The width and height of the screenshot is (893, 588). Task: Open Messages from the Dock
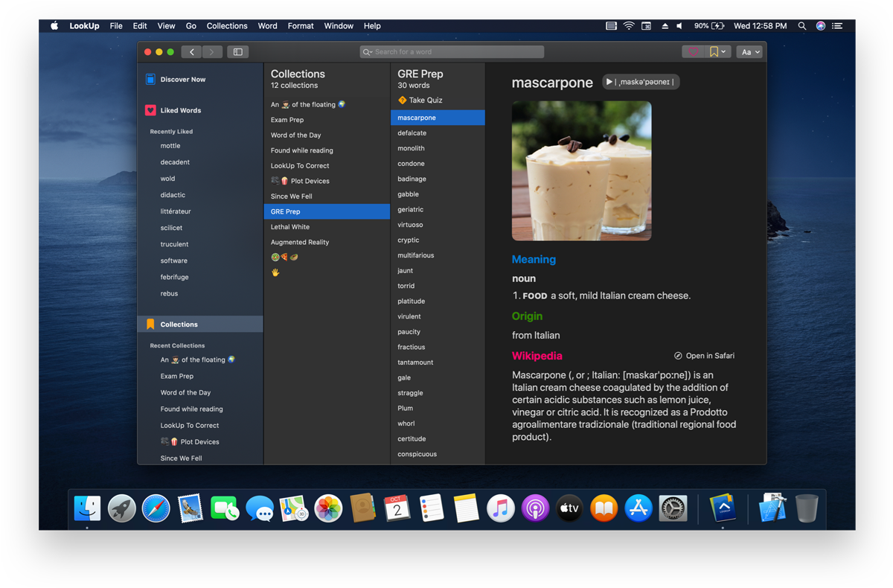[260, 508]
